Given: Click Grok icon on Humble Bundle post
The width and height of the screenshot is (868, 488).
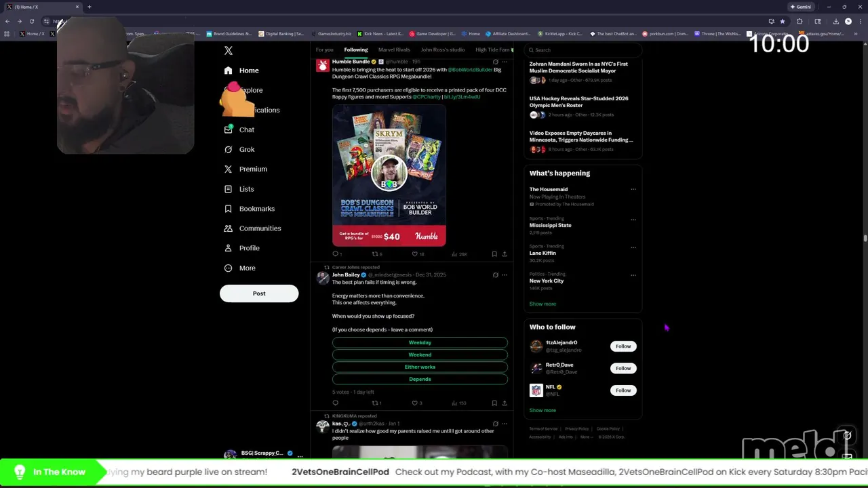Looking at the screenshot, I should (x=495, y=62).
